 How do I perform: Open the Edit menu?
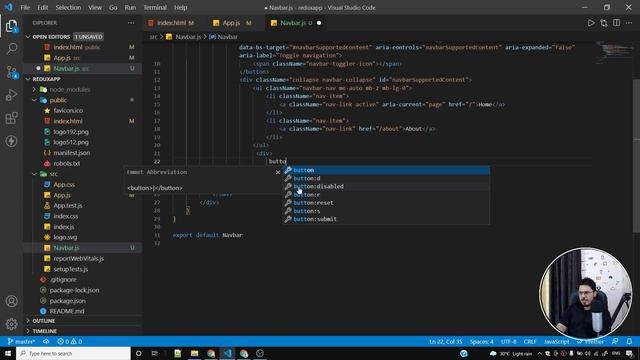(x=42, y=7)
